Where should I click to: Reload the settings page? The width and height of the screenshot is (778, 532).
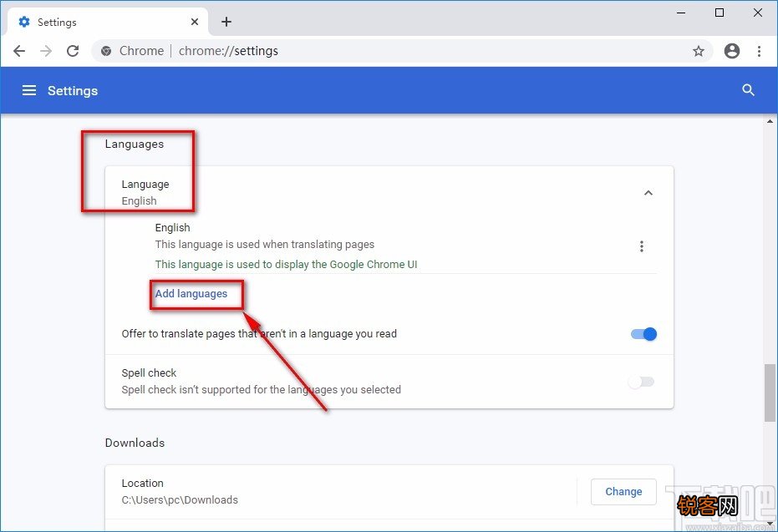coord(73,51)
